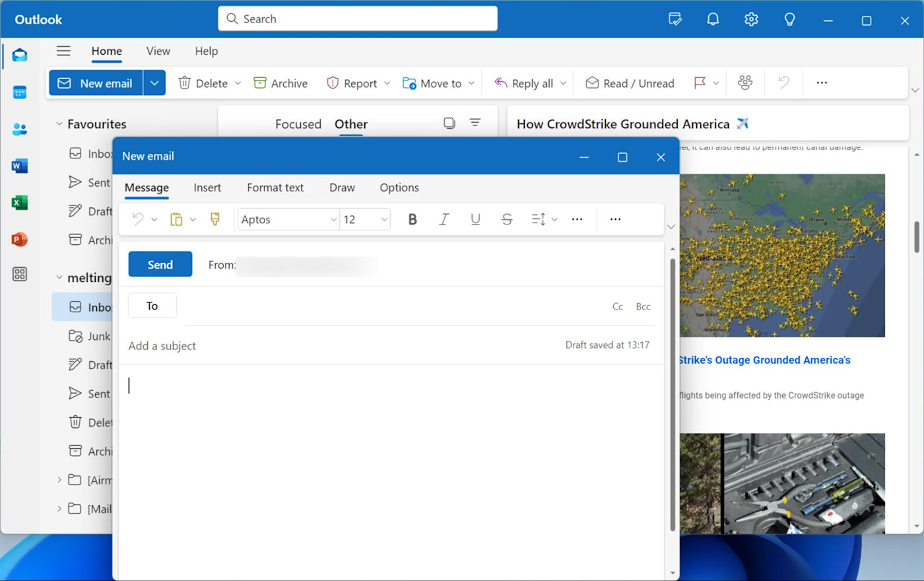Image resolution: width=924 pixels, height=581 pixels.
Task: Open the second ellipsis in compose toolbar
Action: click(615, 219)
